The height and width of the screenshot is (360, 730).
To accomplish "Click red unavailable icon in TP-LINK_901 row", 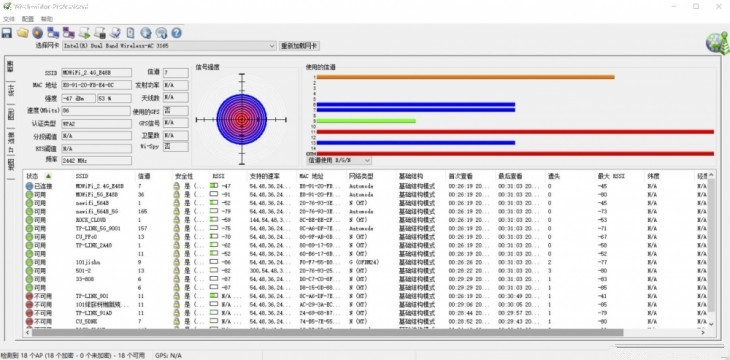I will tap(29, 296).
